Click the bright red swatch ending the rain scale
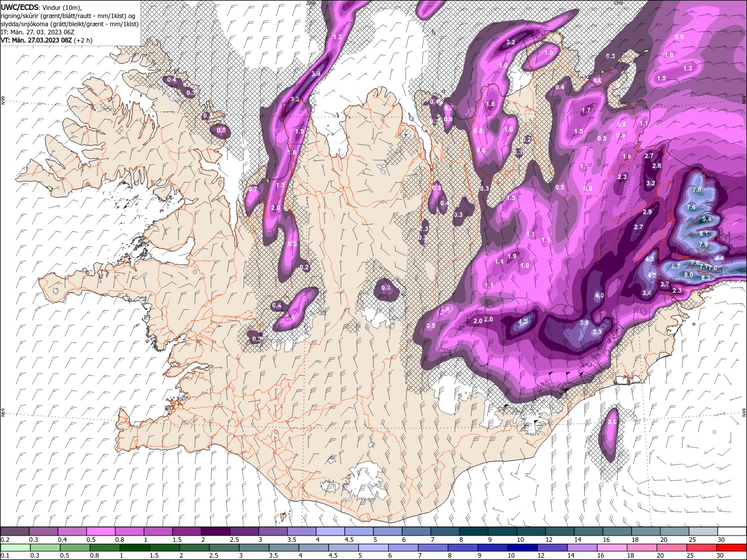The width and height of the screenshot is (747, 560). (x=731, y=548)
